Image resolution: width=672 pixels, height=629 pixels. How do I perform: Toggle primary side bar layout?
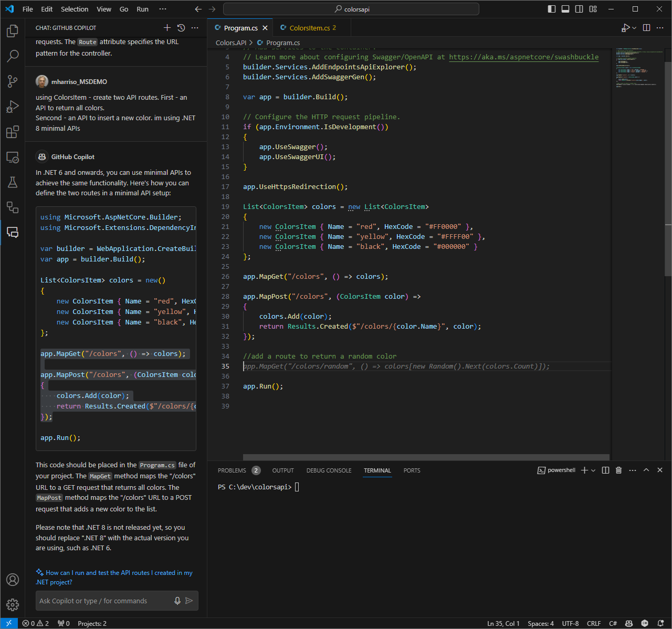point(552,9)
